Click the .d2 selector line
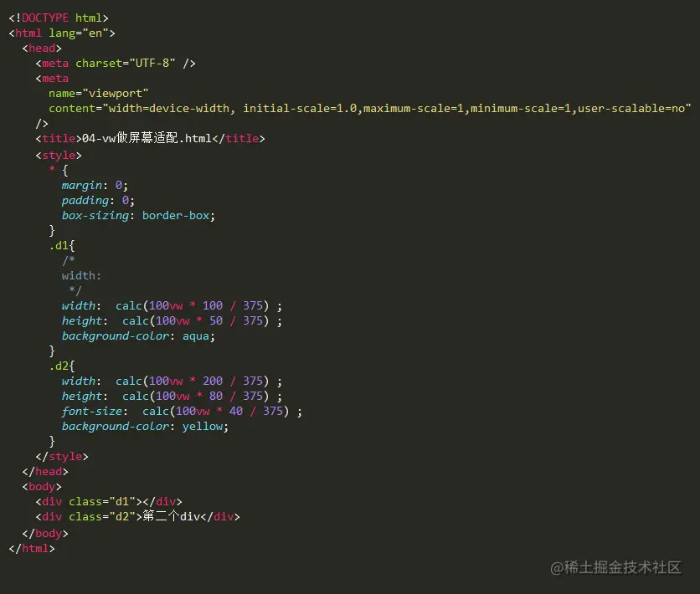The image size is (700, 594). pos(62,366)
